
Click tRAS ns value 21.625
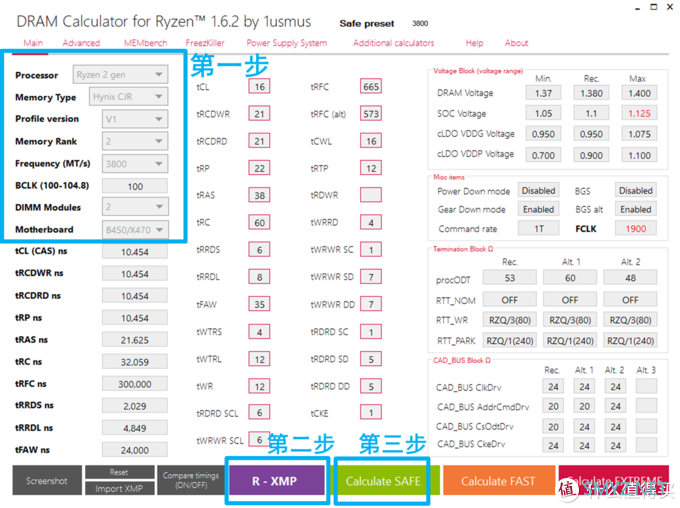tap(135, 340)
